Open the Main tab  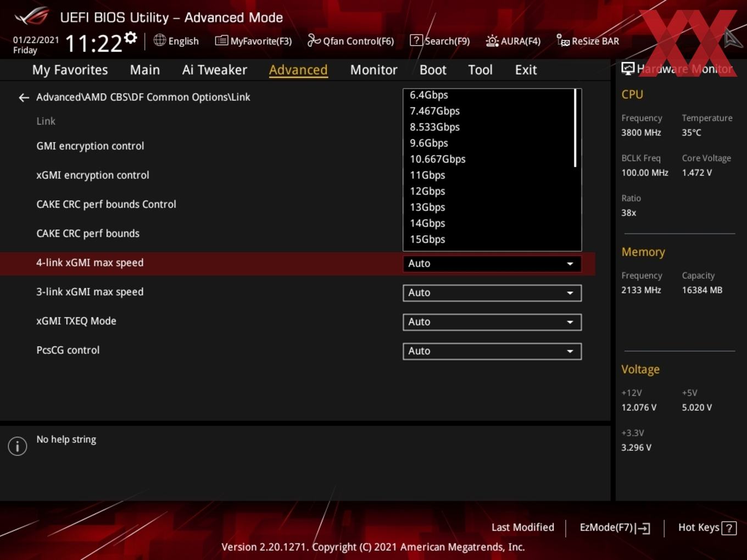point(145,70)
